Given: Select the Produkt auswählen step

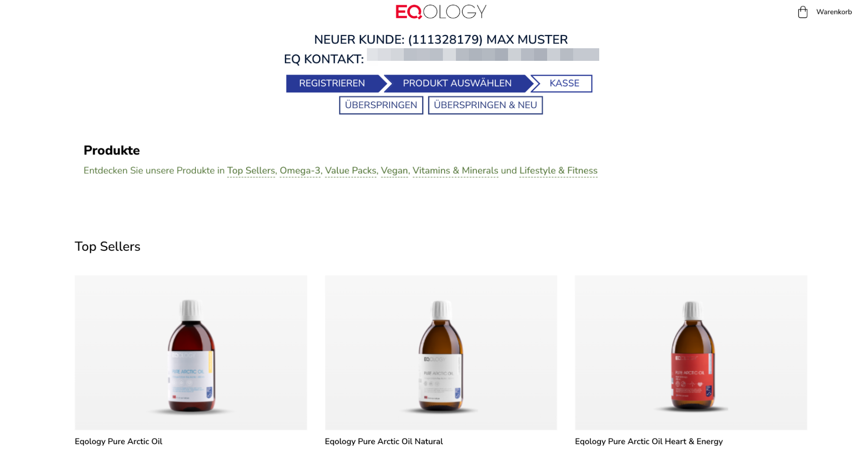Looking at the screenshot, I should 457,83.
